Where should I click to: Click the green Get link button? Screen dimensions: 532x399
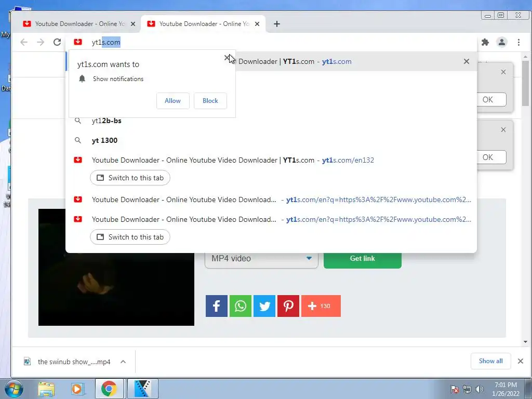(362, 259)
